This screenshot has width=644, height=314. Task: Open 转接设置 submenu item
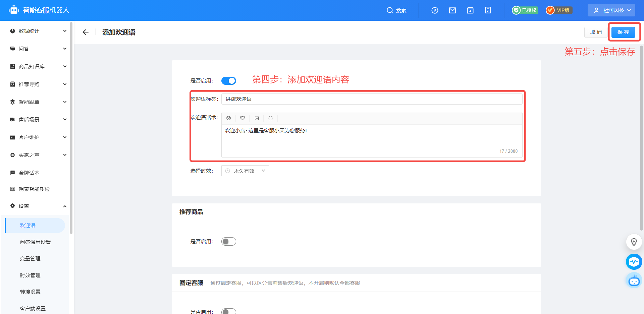(30, 292)
